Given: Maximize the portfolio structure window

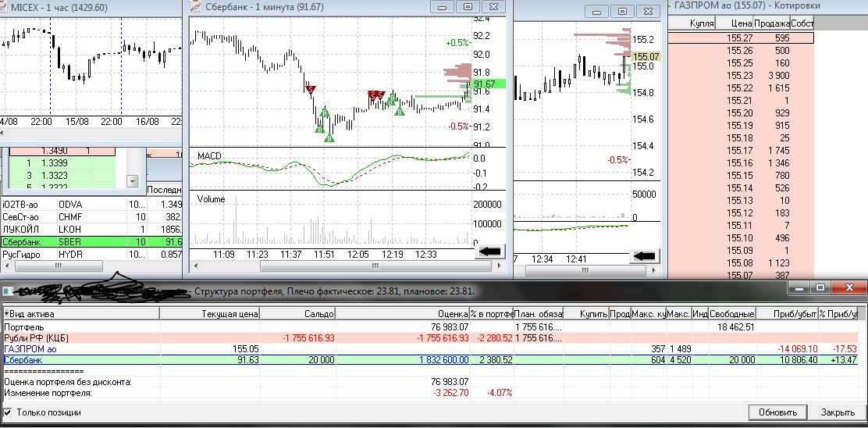Looking at the screenshot, I should (x=820, y=288).
